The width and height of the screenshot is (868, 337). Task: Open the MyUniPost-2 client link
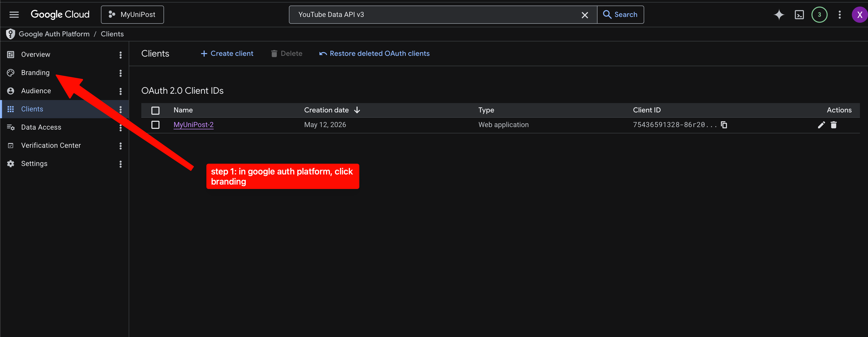tap(194, 125)
